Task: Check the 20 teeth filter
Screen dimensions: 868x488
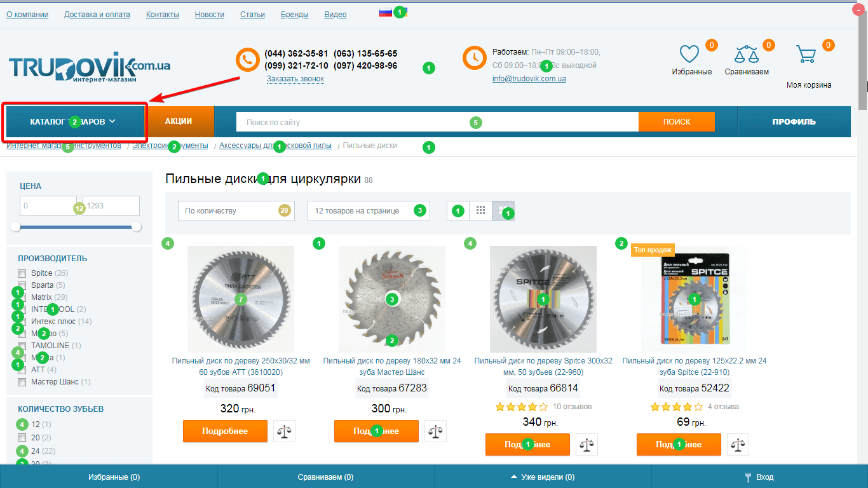Action: coord(22,438)
